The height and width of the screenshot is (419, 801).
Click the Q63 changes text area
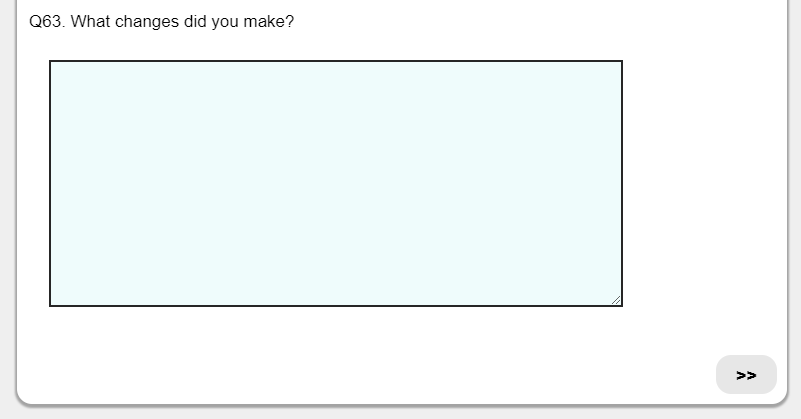coord(336,183)
